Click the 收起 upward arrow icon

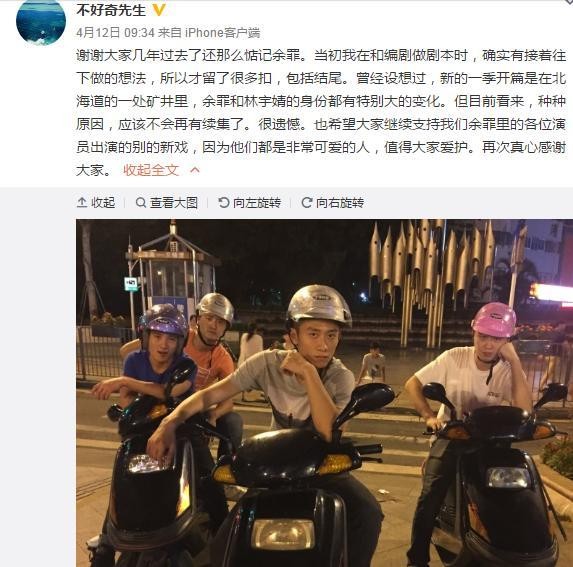82,202
